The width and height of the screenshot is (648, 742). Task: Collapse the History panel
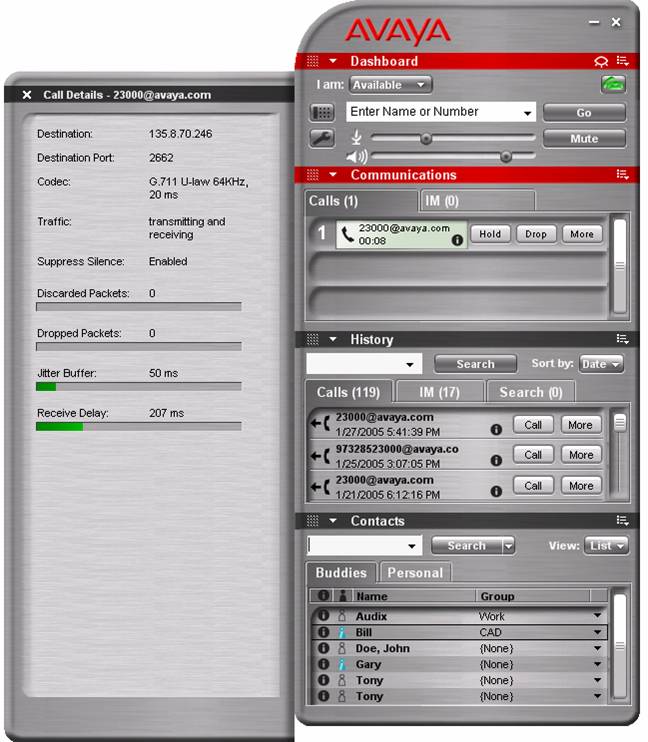333,339
